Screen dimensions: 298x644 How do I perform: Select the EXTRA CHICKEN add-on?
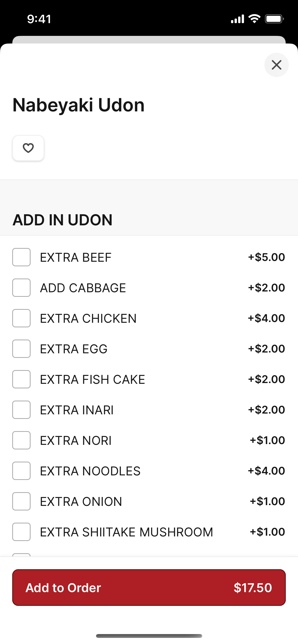tap(21, 318)
